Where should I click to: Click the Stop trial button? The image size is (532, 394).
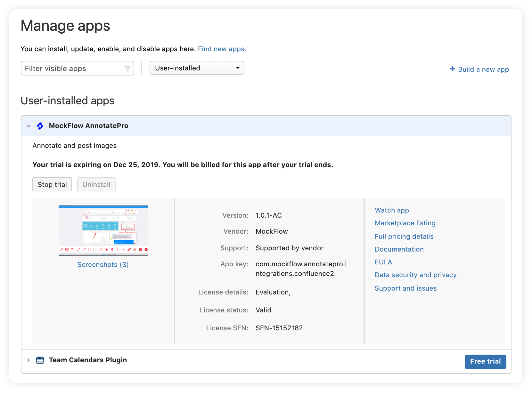pyautogui.click(x=52, y=185)
